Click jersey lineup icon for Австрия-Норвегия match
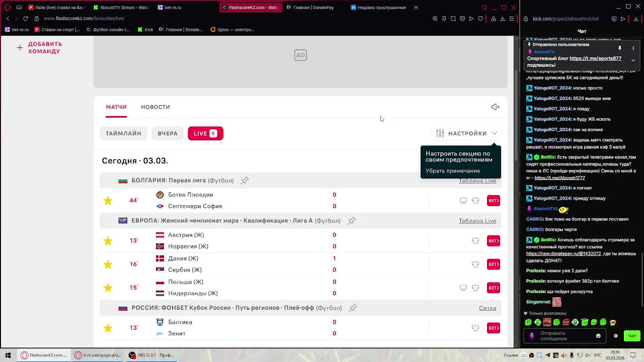Viewport: 644px width, 362px height. [475, 241]
